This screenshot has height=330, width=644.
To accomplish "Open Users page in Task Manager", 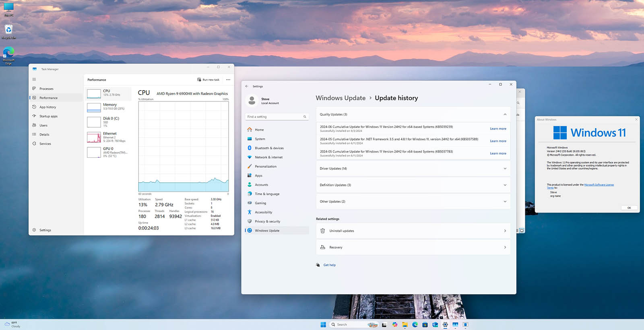I will click(x=56, y=125).
